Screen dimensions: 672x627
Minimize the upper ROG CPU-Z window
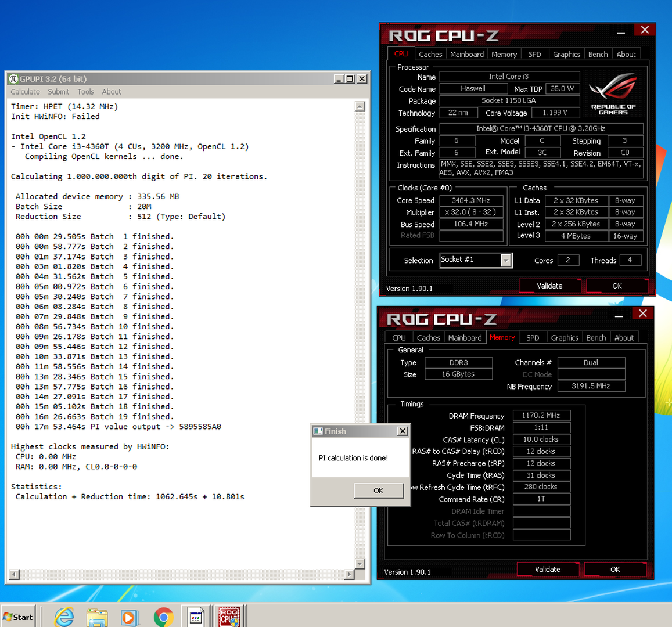point(620,32)
